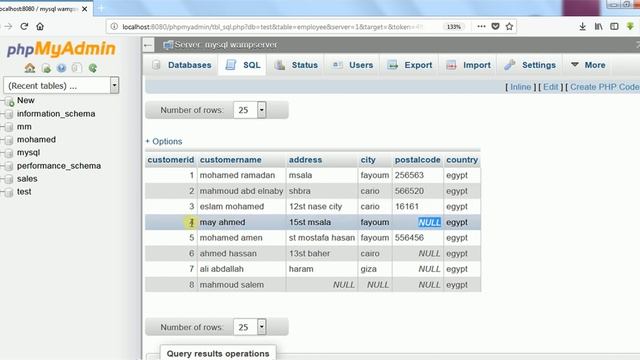The height and width of the screenshot is (360, 640).
Task: Click the cell 'mahmoud abd elnaby'
Action: [241, 191]
